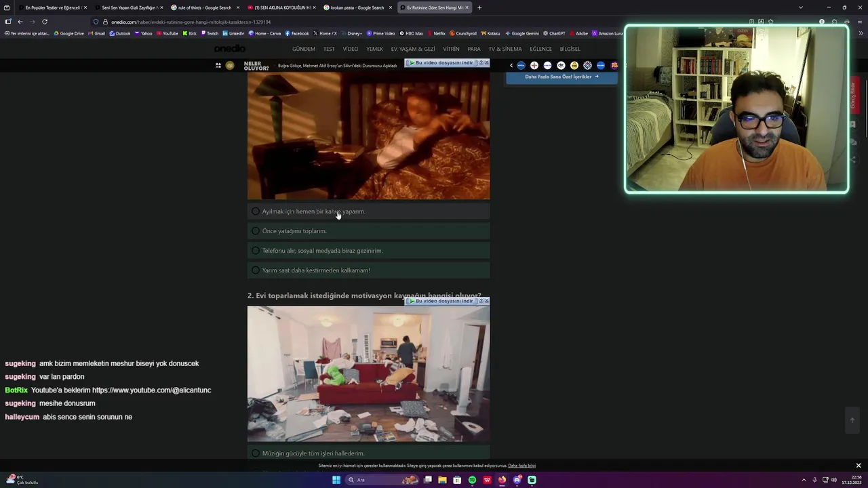Click the onedio logo
Screen dimensions: 868x488
pyautogui.click(x=230, y=49)
